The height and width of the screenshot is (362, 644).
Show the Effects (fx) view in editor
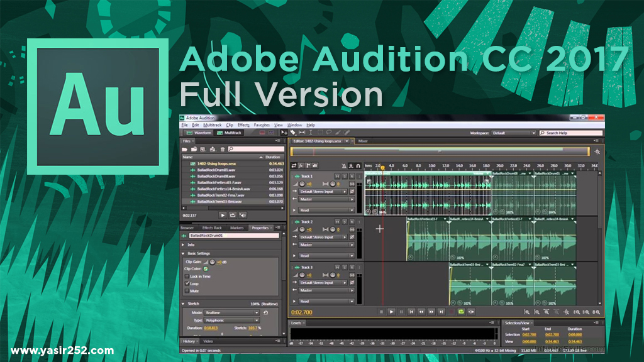[x=301, y=165]
